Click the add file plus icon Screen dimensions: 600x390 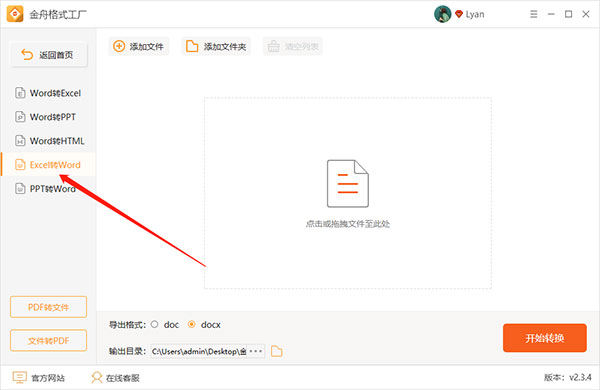pyautogui.click(x=119, y=46)
